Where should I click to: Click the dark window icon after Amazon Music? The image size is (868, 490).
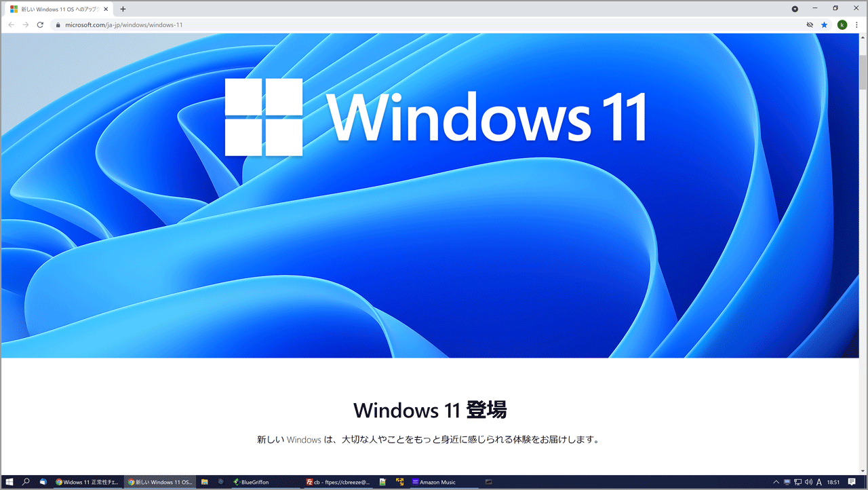coord(488,482)
